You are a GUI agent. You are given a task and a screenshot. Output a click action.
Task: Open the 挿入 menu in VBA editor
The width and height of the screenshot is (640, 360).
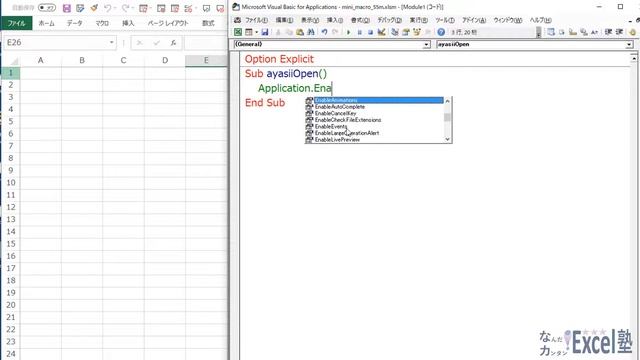335,20
